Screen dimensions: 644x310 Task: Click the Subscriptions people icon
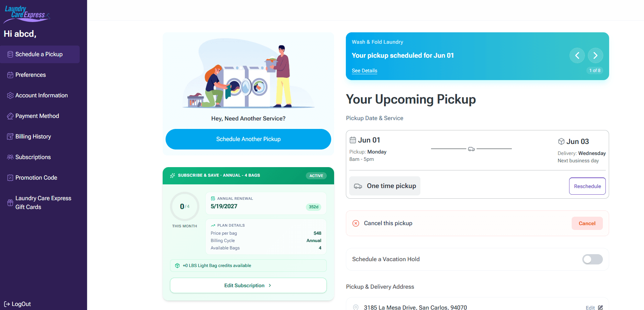pos(10,157)
